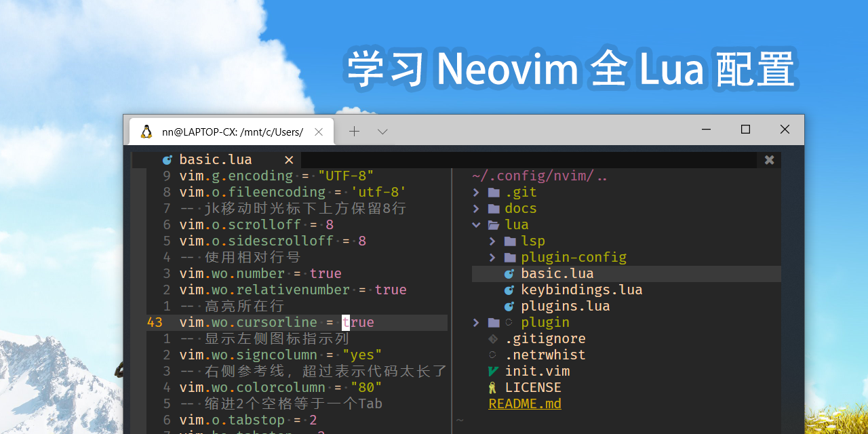Place cursor on vim.o.tabstop line
The width and height of the screenshot is (868, 434).
[x=248, y=420]
